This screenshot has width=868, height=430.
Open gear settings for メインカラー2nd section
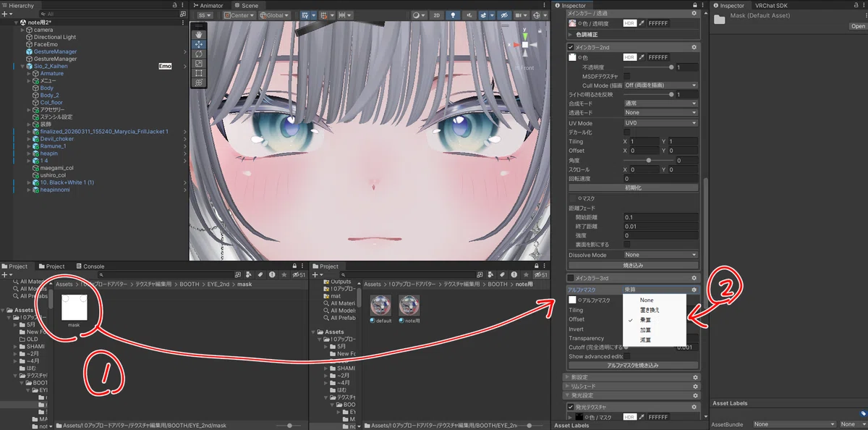(x=694, y=47)
